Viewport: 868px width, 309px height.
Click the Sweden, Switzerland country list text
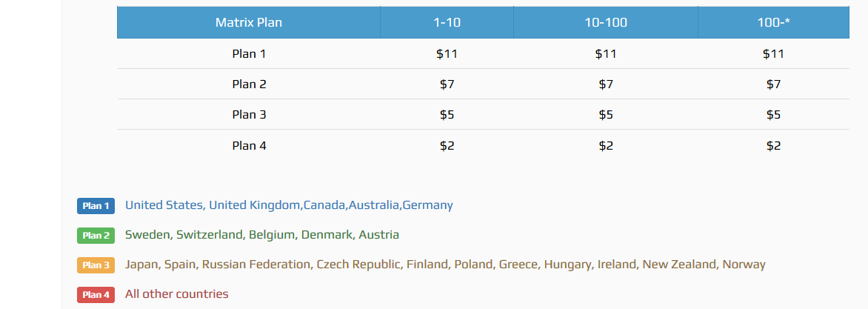[261, 235]
